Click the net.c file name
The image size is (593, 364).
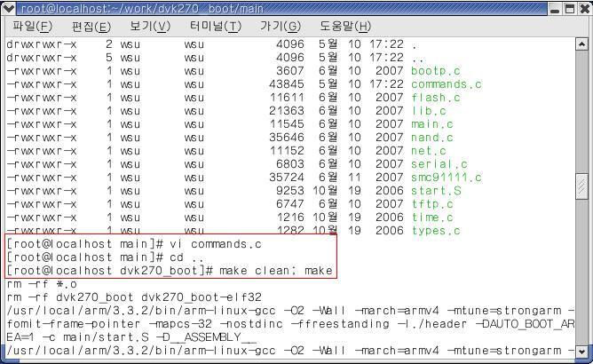coord(429,151)
